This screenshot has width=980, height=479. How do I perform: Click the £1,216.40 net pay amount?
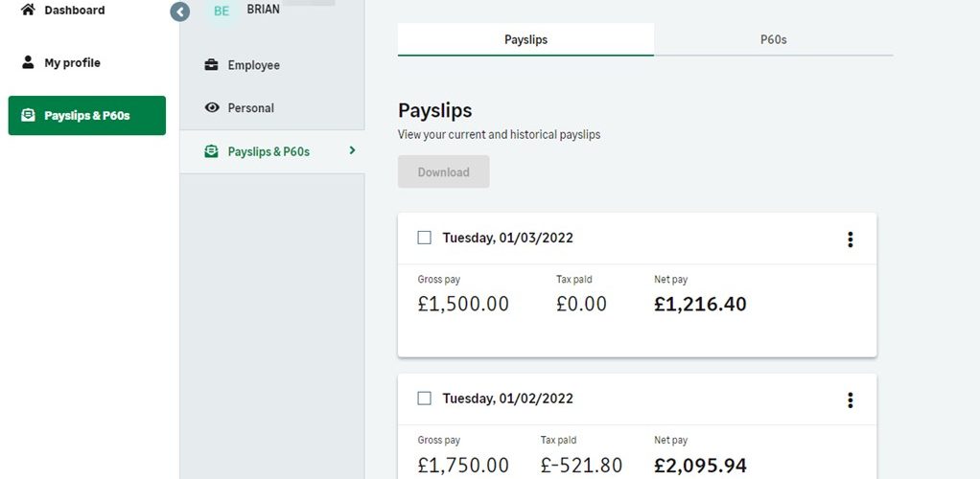pos(700,304)
